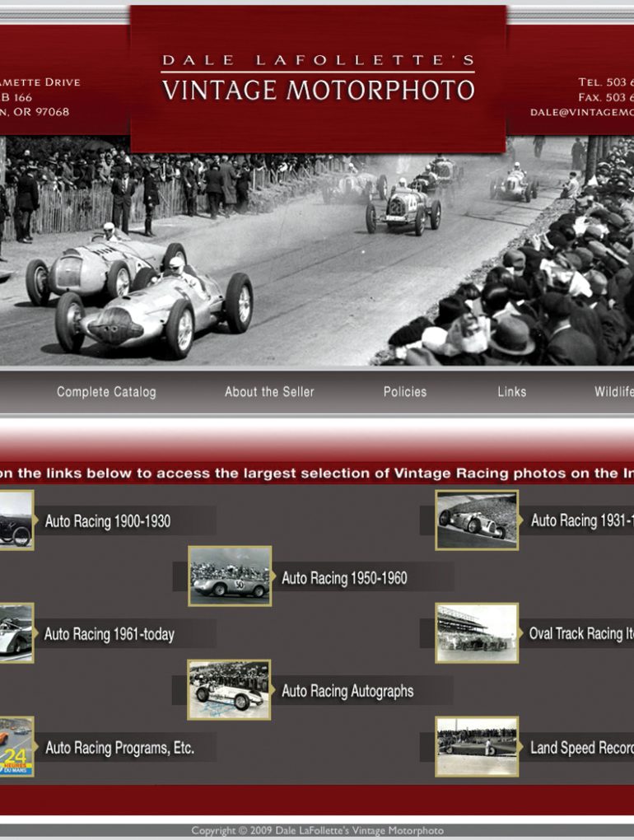Open the Auto Racing 1900-1930 category link
Viewport: 634px width, 840px height.
(108, 521)
